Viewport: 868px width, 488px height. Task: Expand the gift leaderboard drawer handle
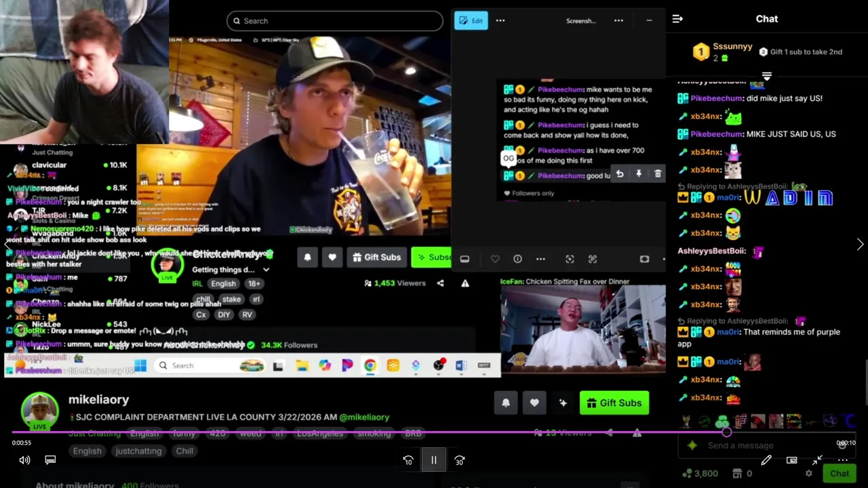click(x=767, y=76)
